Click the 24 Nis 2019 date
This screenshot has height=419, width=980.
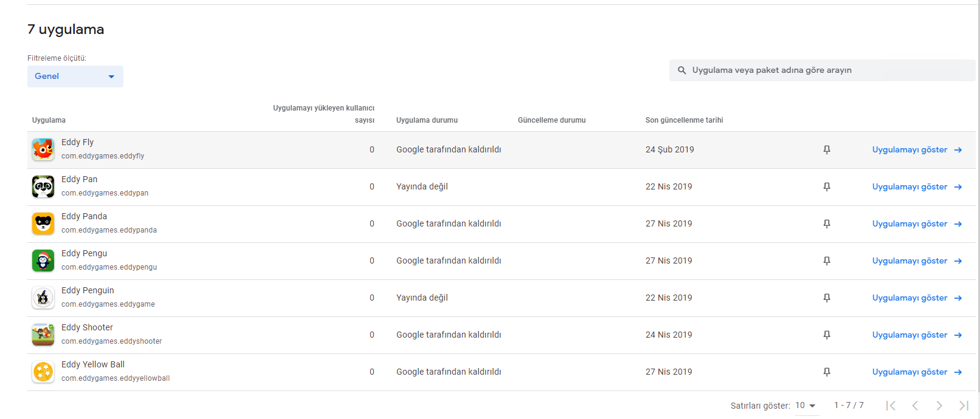point(669,335)
